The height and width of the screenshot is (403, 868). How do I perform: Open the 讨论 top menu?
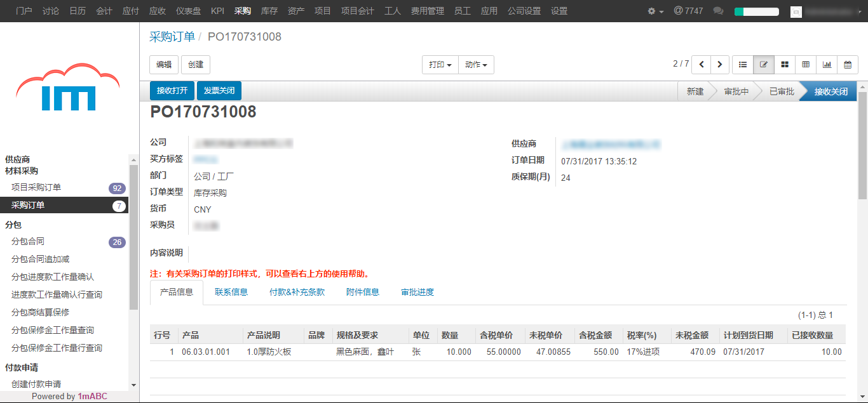51,11
